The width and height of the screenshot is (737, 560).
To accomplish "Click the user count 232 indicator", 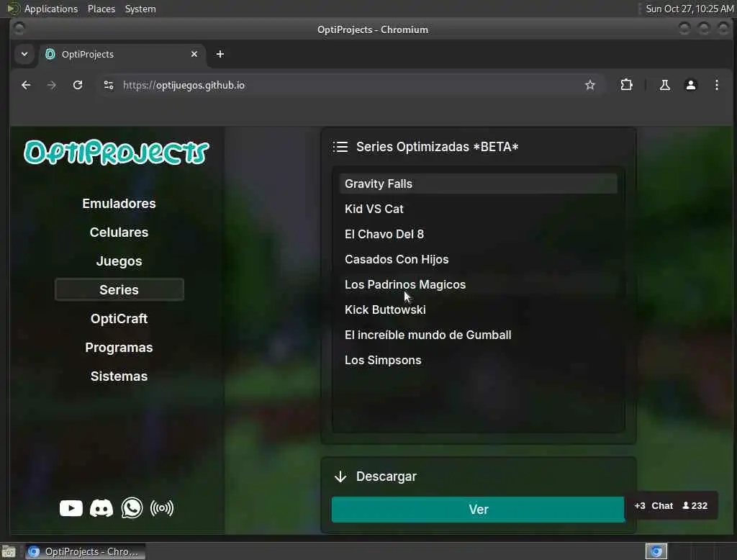I will 695,505.
